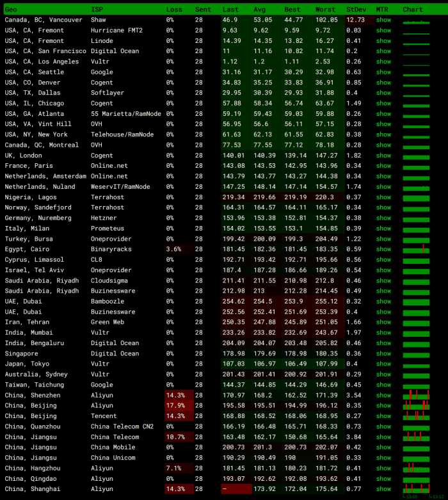Select the 'Netherlands, Nuland' row label

coord(40,187)
